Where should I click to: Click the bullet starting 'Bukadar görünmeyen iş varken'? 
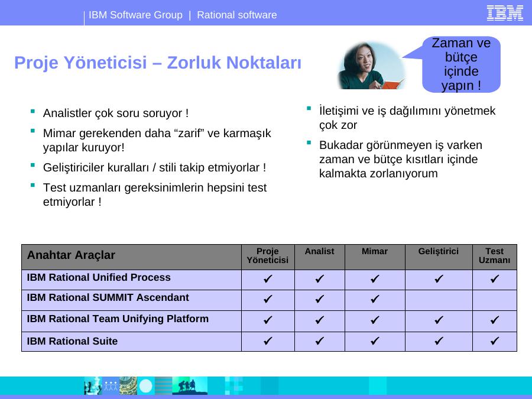click(400, 159)
